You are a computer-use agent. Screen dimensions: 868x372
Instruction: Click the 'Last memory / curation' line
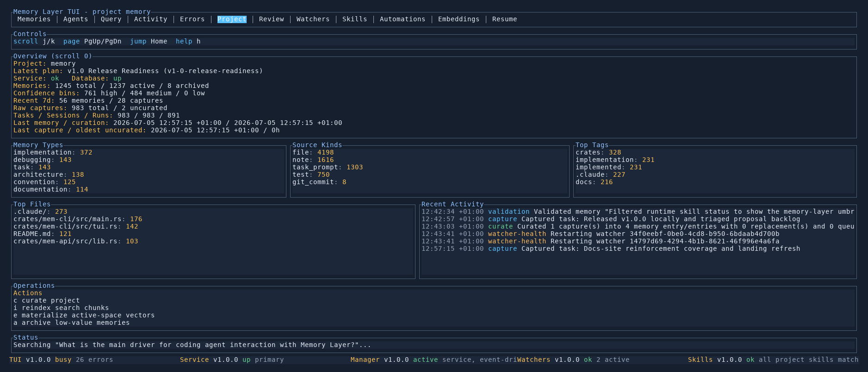coord(178,123)
